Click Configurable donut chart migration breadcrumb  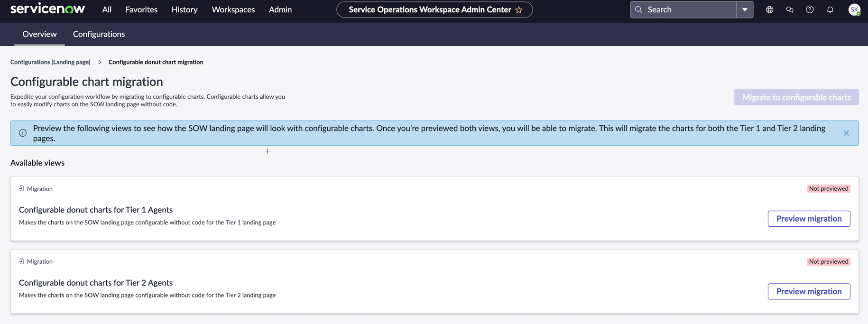click(x=156, y=62)
